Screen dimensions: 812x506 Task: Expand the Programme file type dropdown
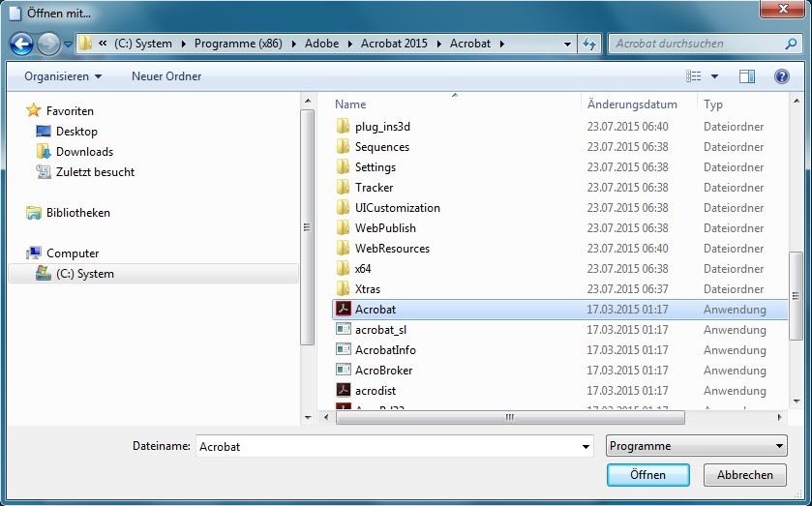[x=697, y=446]
